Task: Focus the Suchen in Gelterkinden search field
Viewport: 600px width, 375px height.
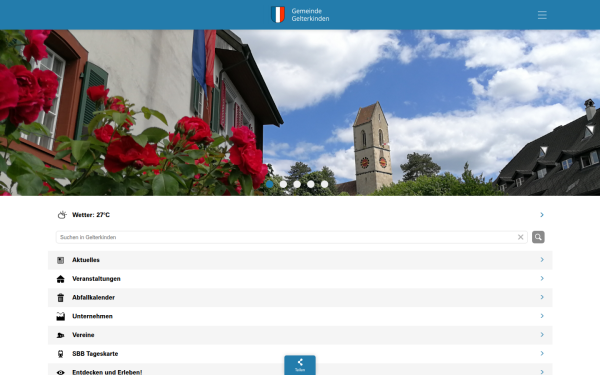Action: tap(292, 237)
